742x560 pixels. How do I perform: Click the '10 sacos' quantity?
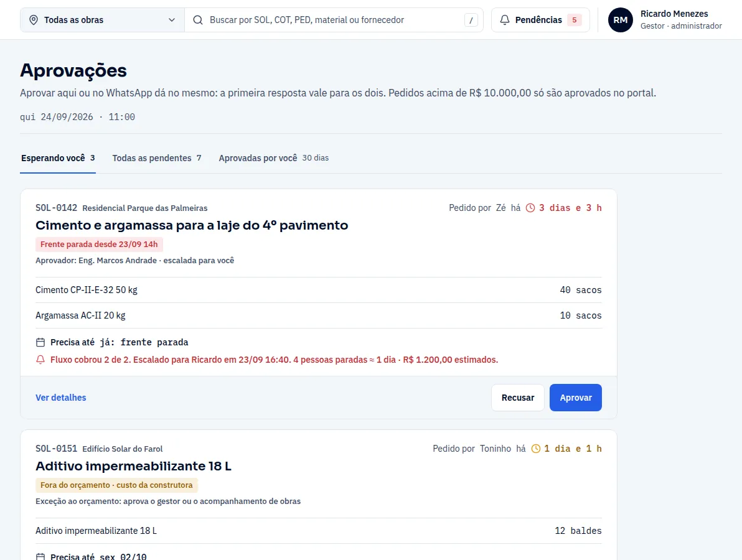581,315
